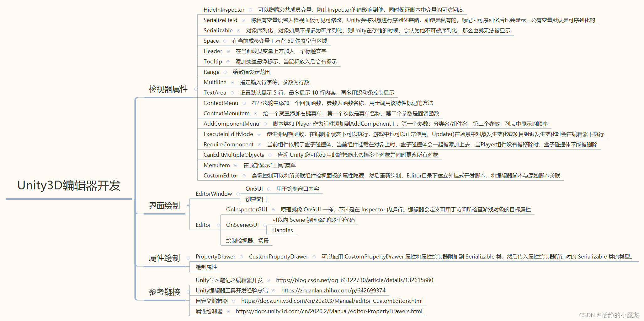
Task: Collapse the 检视器属性 branch circle
Action: pyautogui.click(x=196, y=89)
